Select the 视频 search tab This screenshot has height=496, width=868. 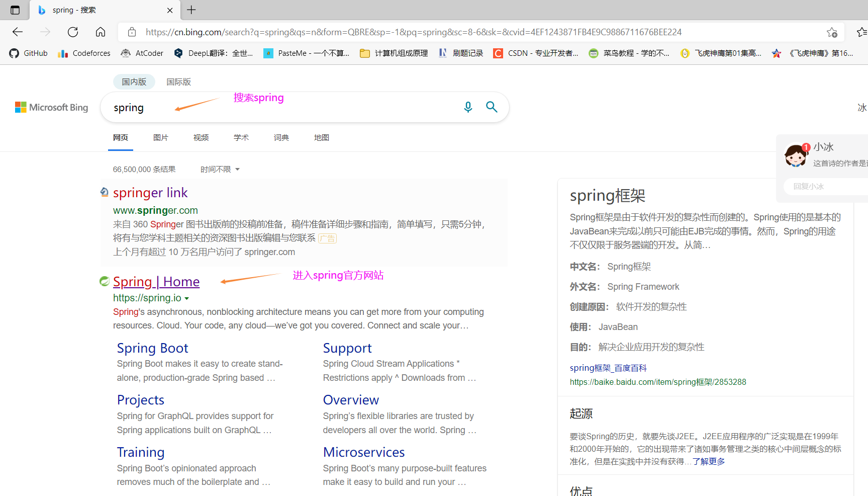click(x=201, y=138)
